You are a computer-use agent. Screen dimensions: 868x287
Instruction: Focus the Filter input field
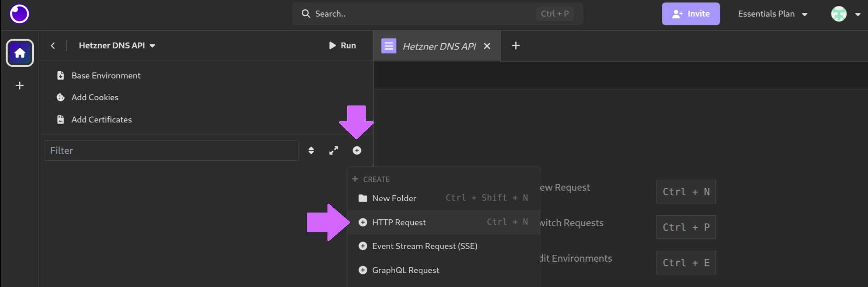coord(171,151)
